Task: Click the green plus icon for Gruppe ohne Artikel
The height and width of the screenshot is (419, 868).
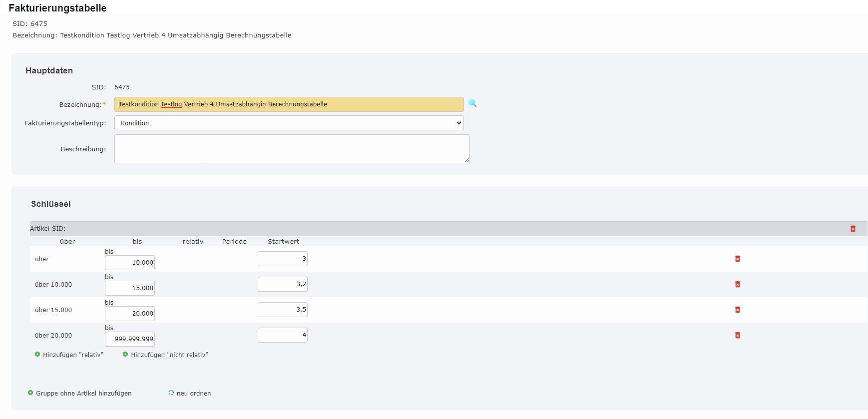Action: (x=30, y=393)
